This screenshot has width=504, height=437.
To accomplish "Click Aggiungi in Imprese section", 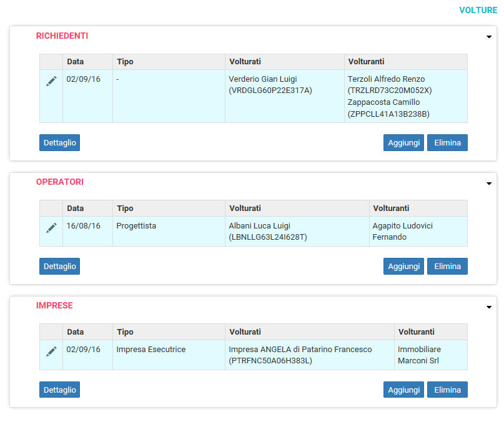I will coord(403,390).
